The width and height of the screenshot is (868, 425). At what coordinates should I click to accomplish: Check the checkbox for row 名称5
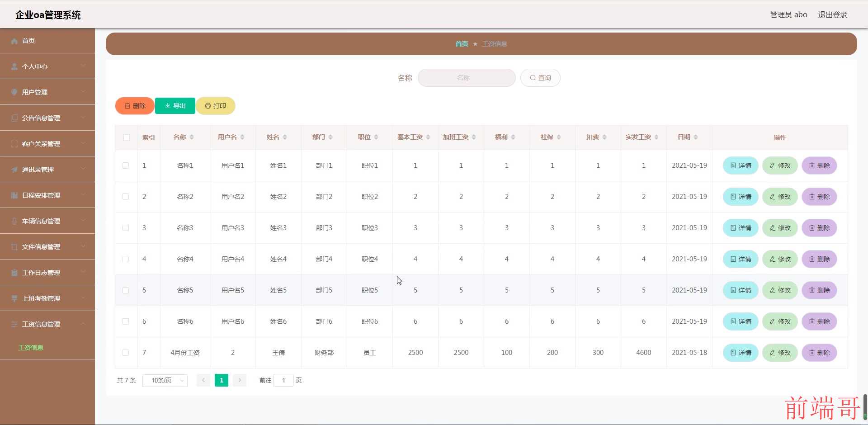pyautogui.click(x=126, y=290)
